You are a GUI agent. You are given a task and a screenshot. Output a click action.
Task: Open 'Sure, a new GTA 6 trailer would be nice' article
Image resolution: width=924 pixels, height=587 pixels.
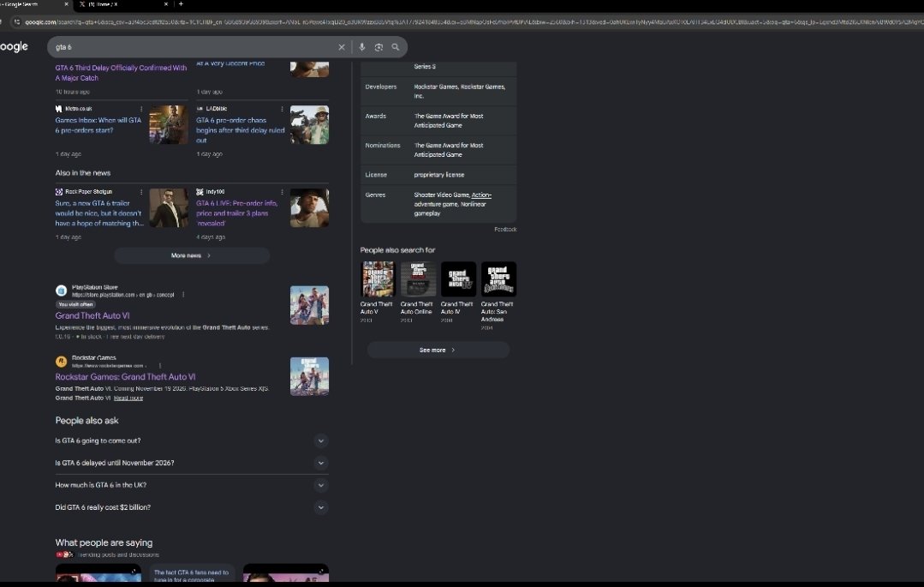(x=99, y=213)
